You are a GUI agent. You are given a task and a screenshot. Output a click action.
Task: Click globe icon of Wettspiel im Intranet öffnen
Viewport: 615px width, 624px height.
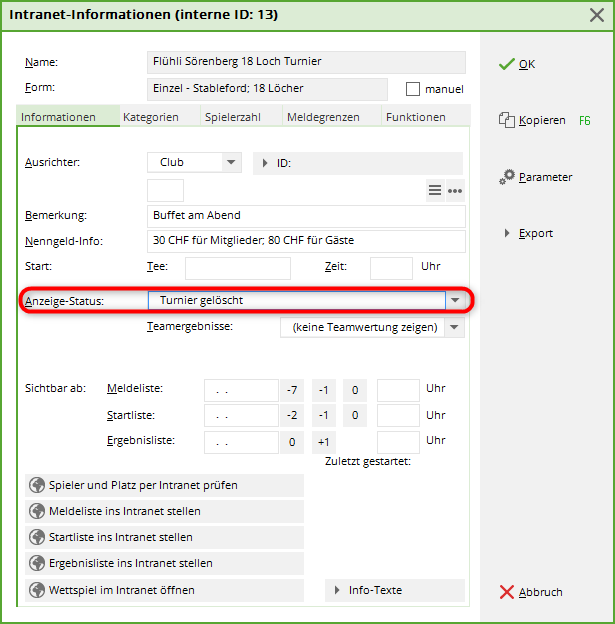pos(37,590)
